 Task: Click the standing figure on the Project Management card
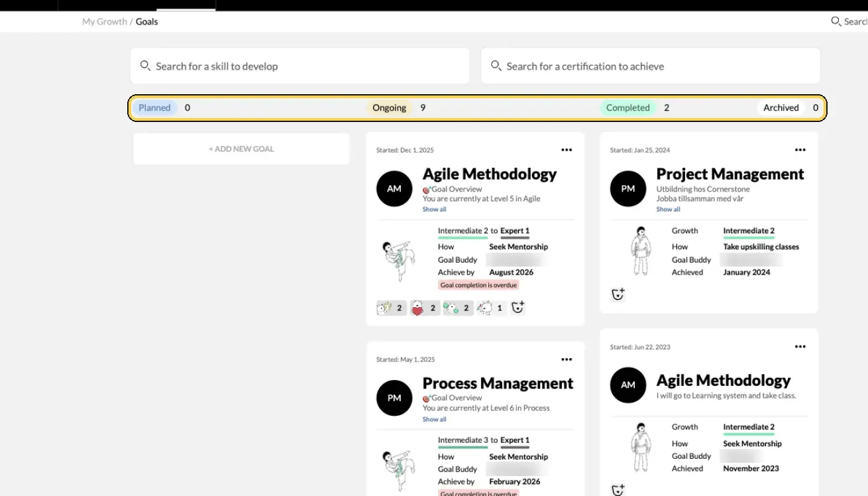(641, 251)
